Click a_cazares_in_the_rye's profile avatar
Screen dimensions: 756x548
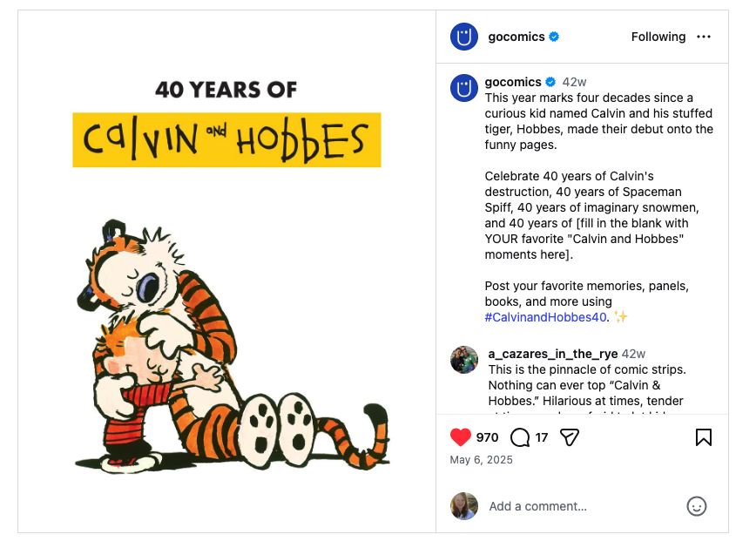click(x=463, y=359)
